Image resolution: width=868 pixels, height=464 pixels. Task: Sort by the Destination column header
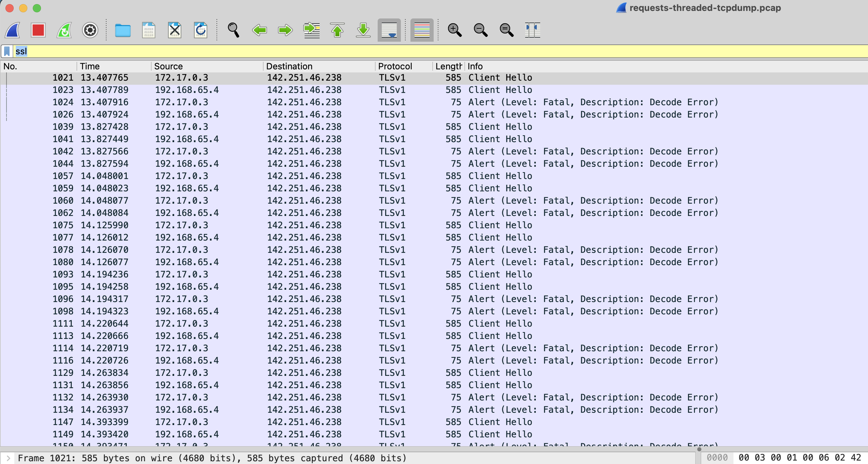pyautogui.click(x=320, y=66)
